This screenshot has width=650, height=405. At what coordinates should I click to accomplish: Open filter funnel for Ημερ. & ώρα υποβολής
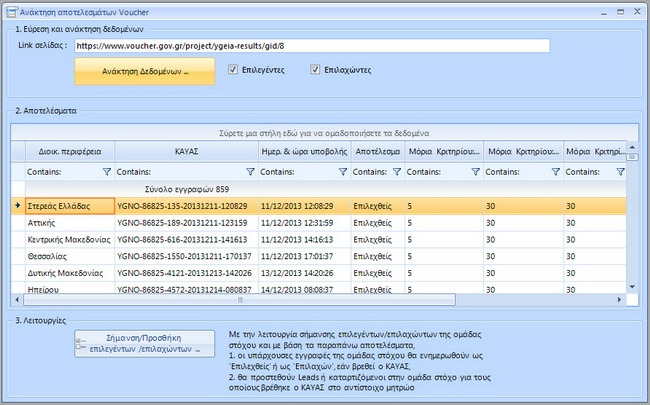pyautogui.click(x=343, y=172)
